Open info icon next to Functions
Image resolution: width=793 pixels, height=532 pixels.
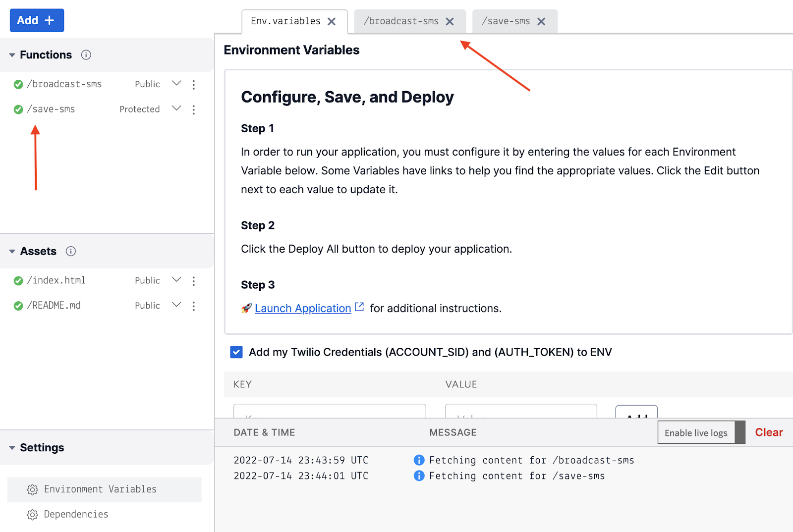coord(86,55)
